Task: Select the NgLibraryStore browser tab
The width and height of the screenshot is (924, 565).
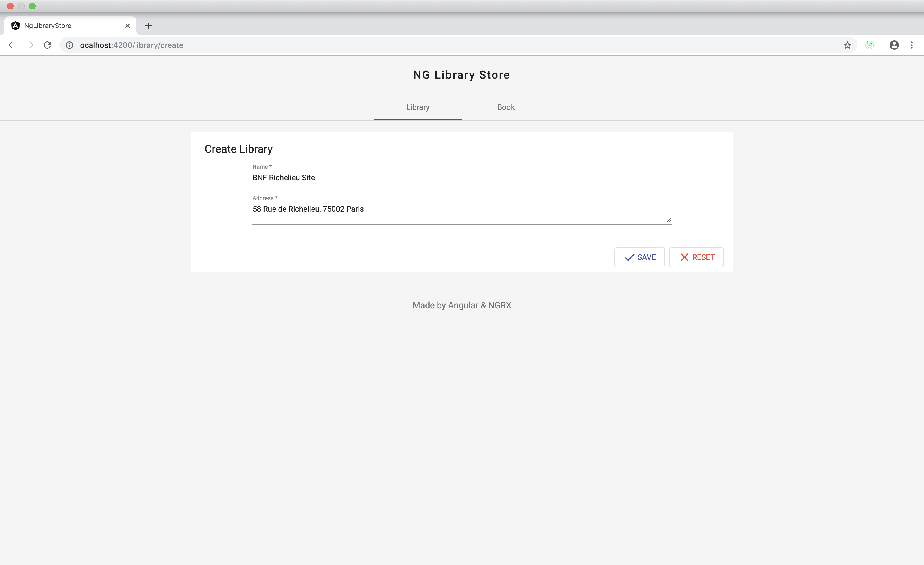Action: pyautogui.click(x=70, y=26)
